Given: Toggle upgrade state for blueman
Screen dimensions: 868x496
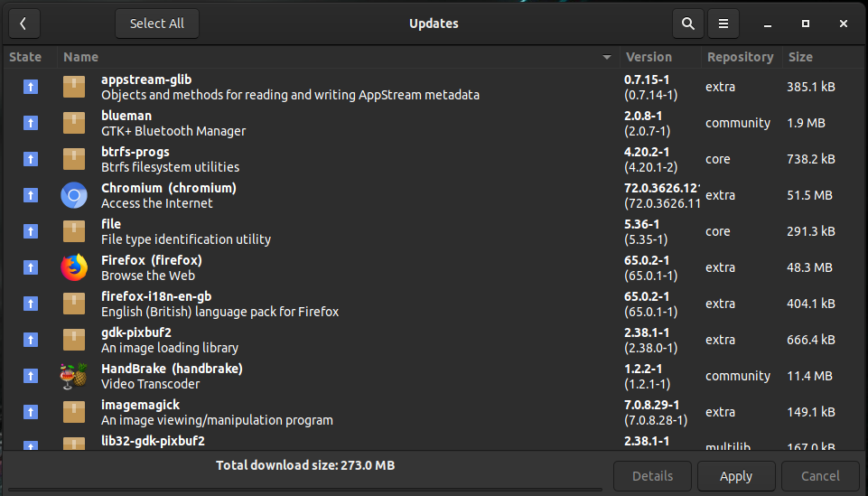Looking at the screenshot, I should click(x=31, y=123).
